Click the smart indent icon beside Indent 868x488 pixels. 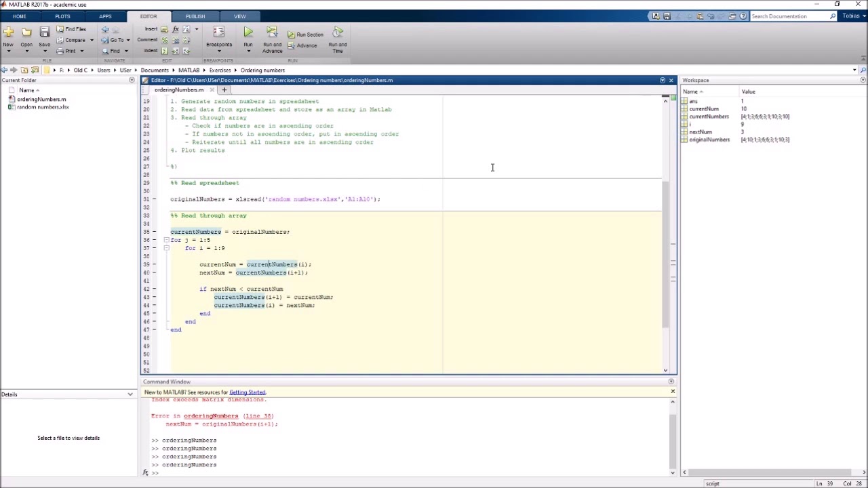165,51
